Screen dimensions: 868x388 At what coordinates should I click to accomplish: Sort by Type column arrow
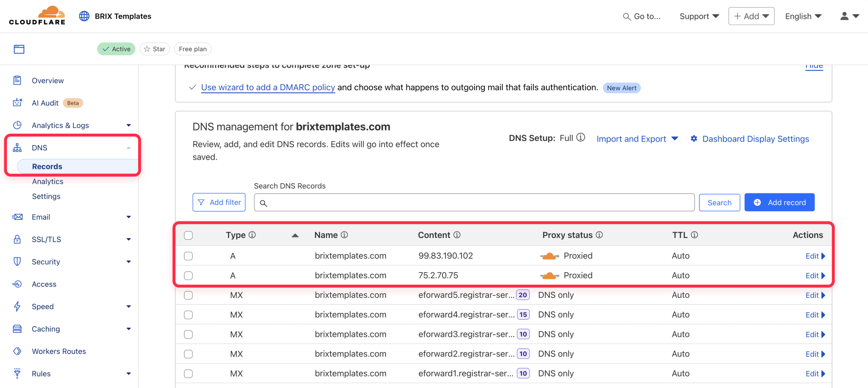pyautogui.click(x=295, y=236)
